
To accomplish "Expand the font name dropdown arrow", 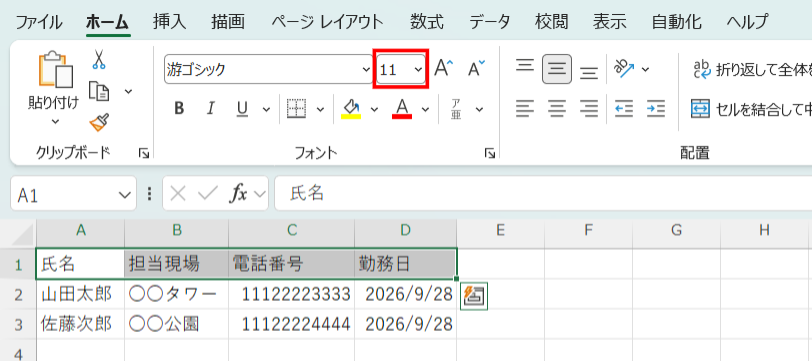I will [x=366, y=69].
